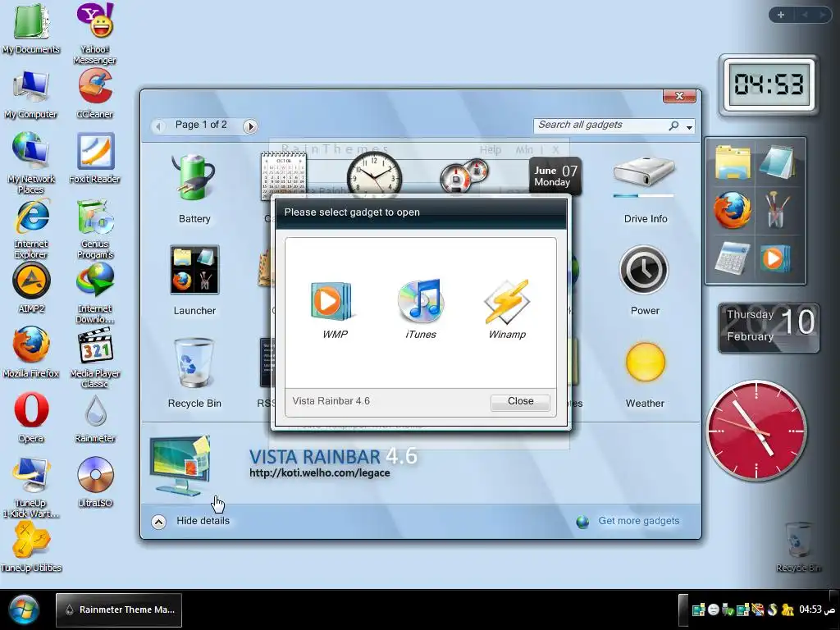The height and width of the screenshot is (630, 840).
Task: Click calculator icon in sidebar launcher
Action: (732, 258)
